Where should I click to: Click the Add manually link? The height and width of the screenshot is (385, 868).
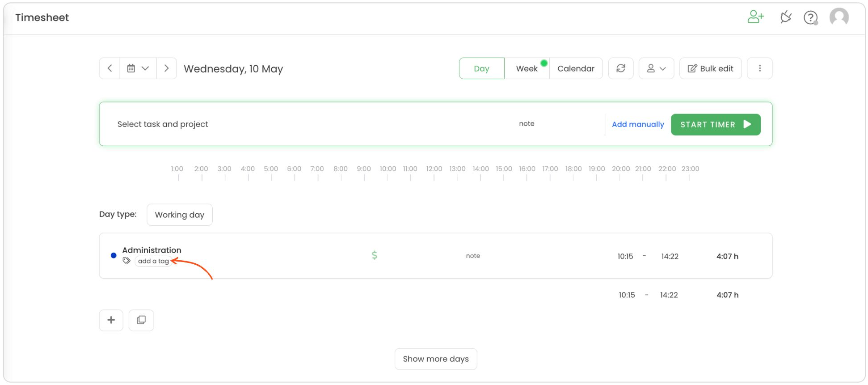tap(637, 124)
